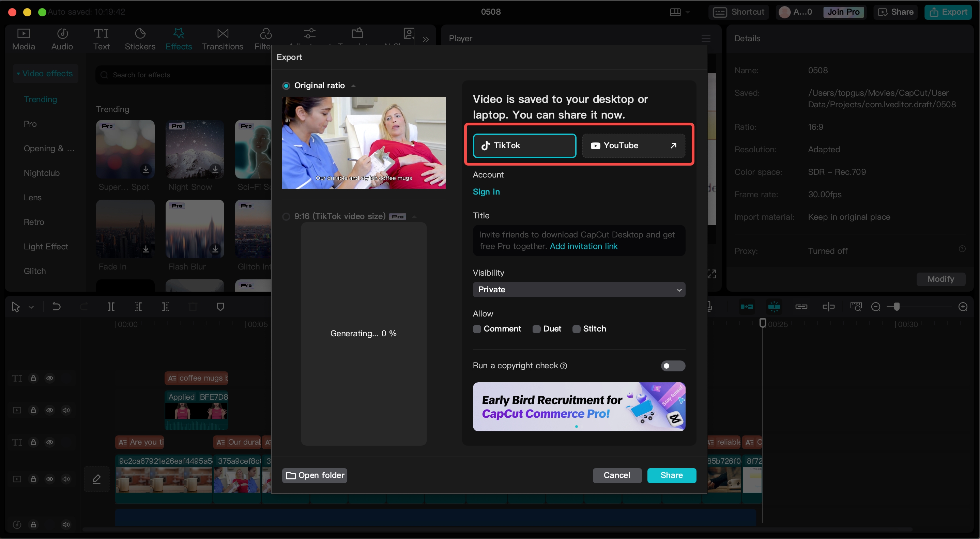This screenshot has height=539, width=980.
Task: Select the Pro effects category
Action: 30,123
